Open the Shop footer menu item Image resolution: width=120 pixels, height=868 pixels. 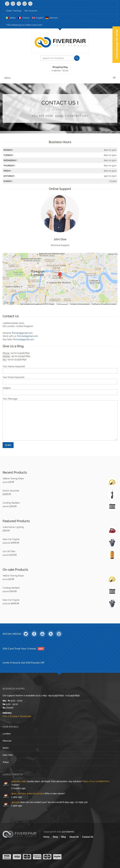pyautogui.click(x=55, y=837)
